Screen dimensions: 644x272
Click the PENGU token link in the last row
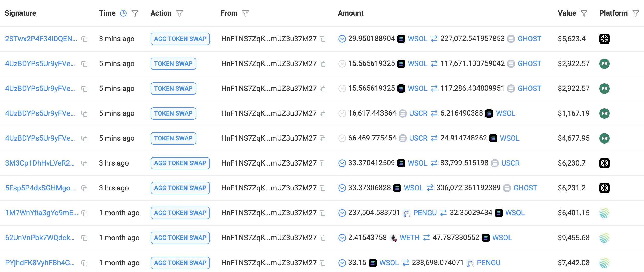point(488,263)
